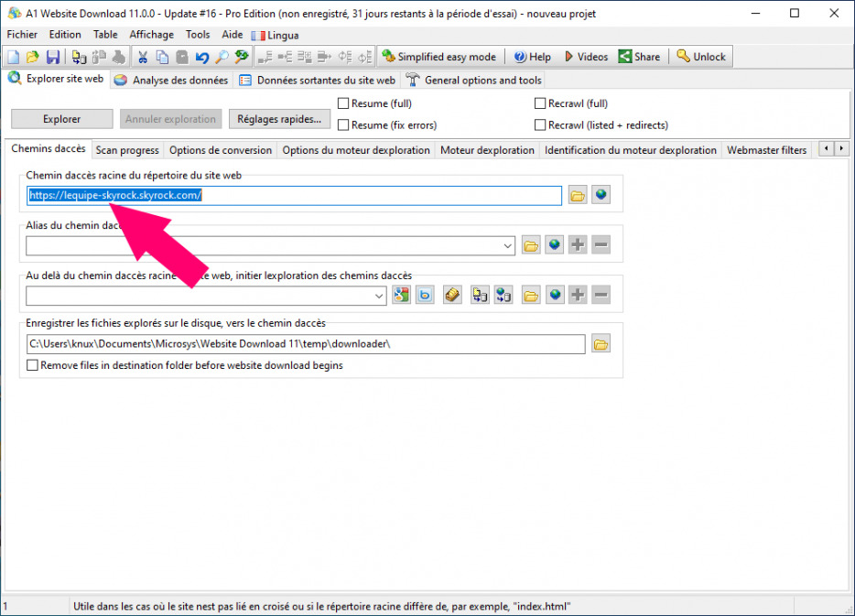855x616 pixels.
Task: Switch to the Scan progress tab
Action: [127, 150]
